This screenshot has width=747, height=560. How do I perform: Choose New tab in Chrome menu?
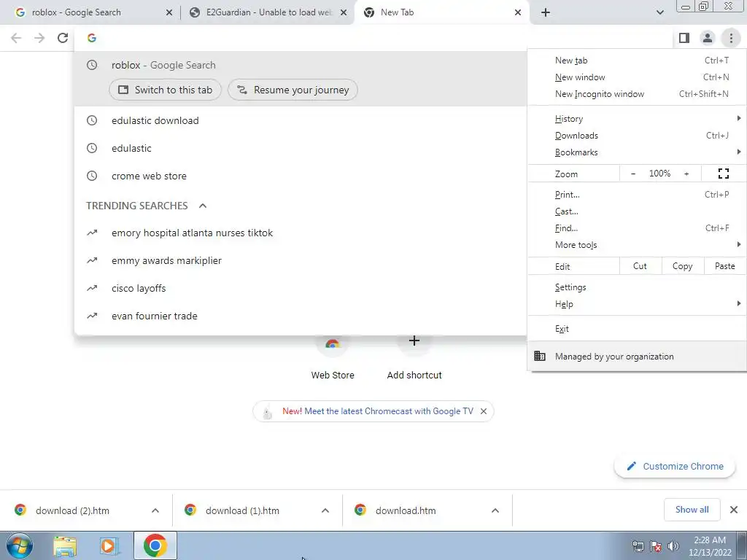[x=637, y=61]
